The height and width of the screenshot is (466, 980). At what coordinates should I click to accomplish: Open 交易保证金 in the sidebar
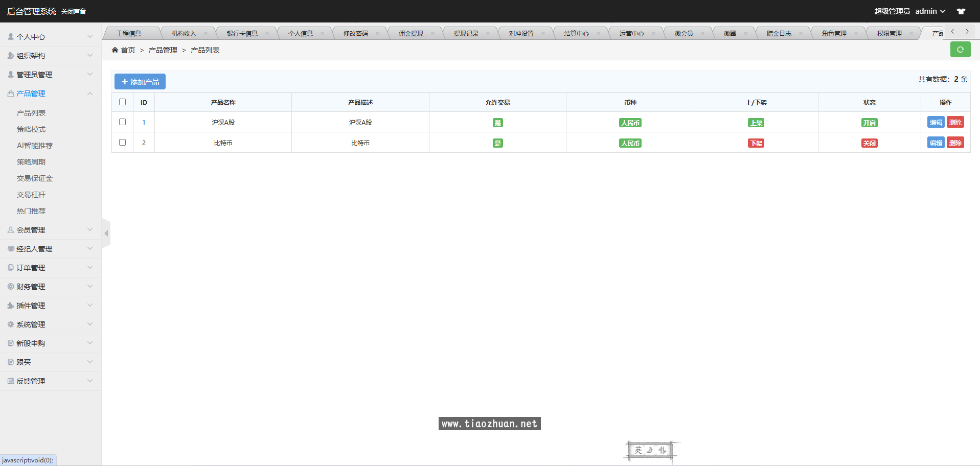pyautogui.click(x=35, y=178)
